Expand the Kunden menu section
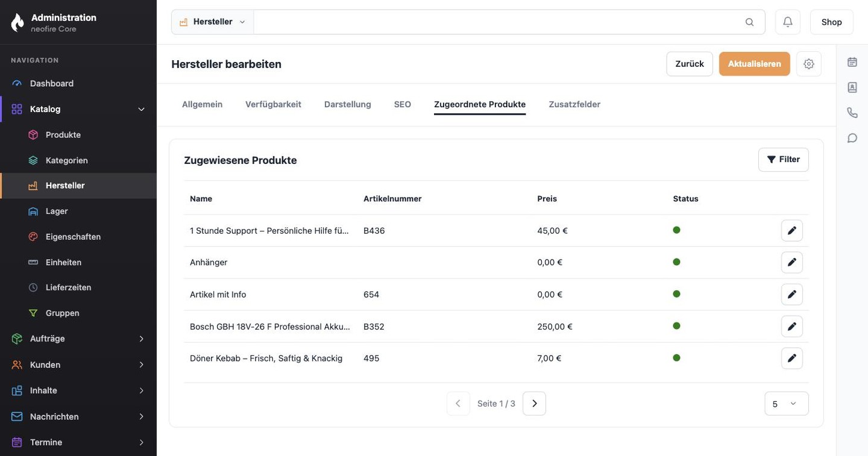Screen dimensions: 868x456 78,365
